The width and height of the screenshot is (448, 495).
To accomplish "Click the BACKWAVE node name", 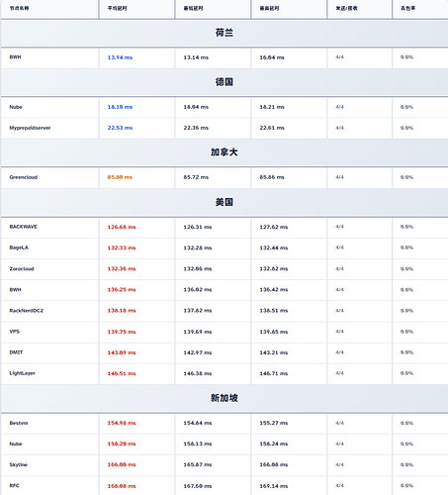I will 23,227.
